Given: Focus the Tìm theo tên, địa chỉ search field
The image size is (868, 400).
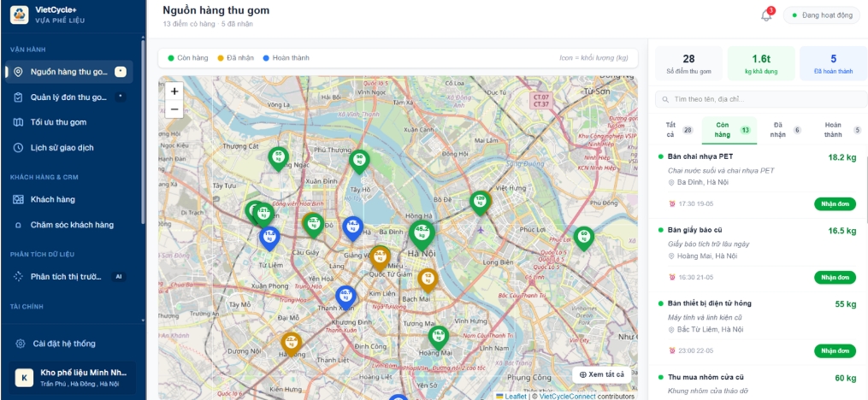Looking at the screenshot, I should click(761, 99).
